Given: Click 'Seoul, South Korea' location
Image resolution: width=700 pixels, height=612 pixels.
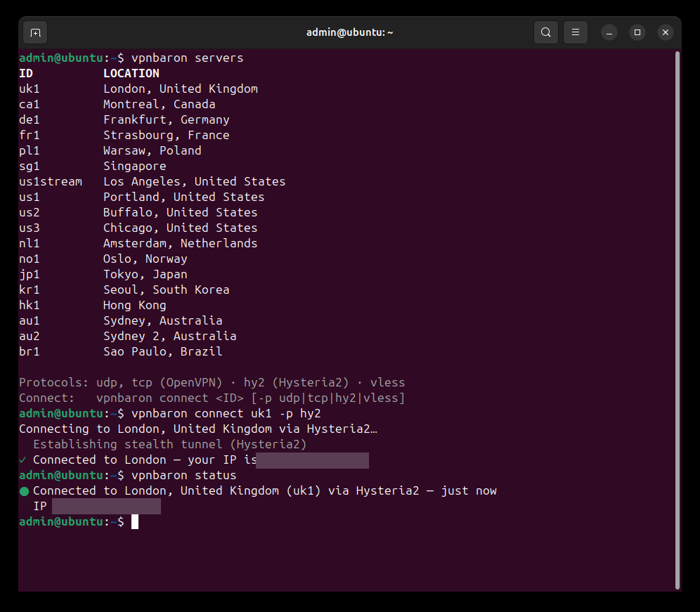Looking at the screenshot, I should tap(167, 289).
